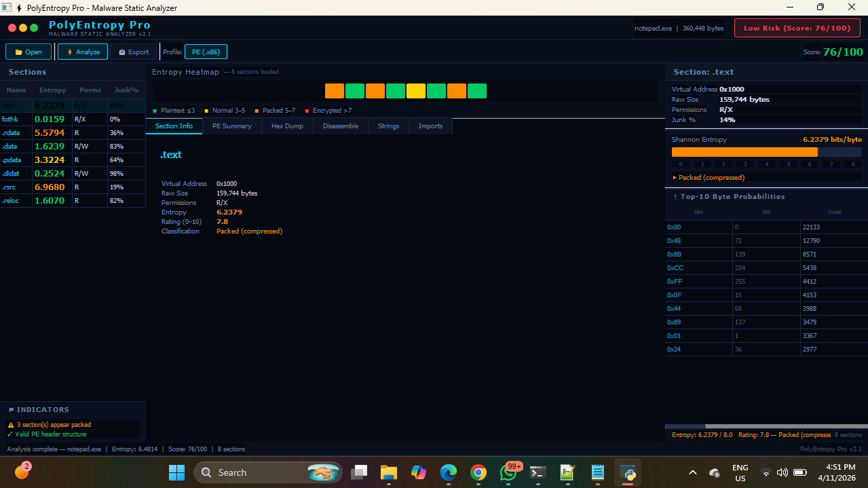Click the orange Shannon Entropy progress bar
Viewport: 868px width, 488px height.
(744, 152)
